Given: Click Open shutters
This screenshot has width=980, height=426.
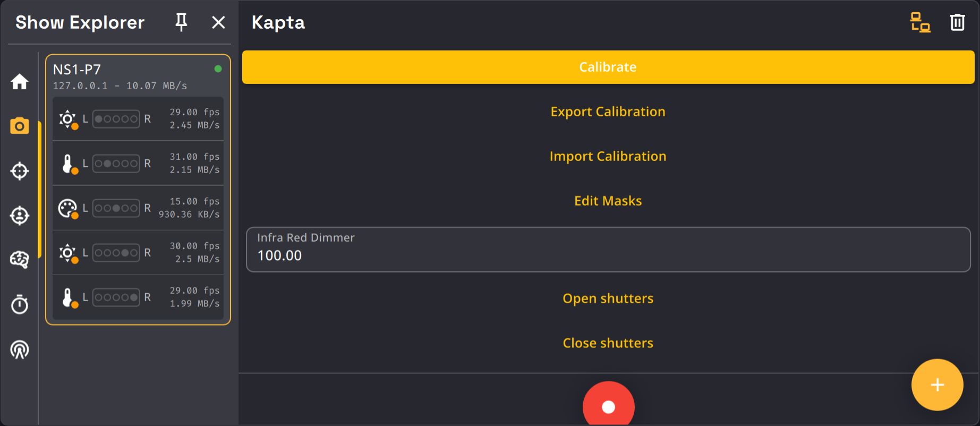Looking at the screenshot, I should 608,299.
